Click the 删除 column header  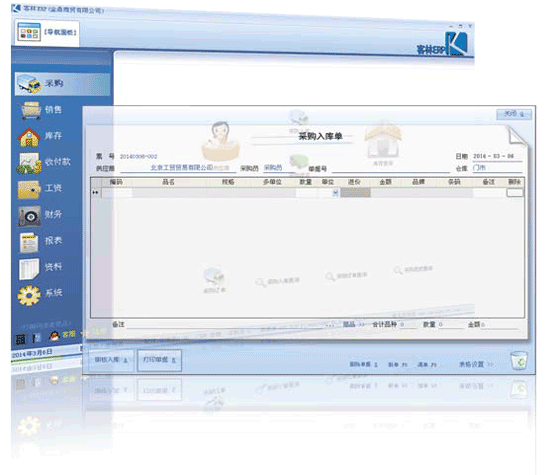515,182
